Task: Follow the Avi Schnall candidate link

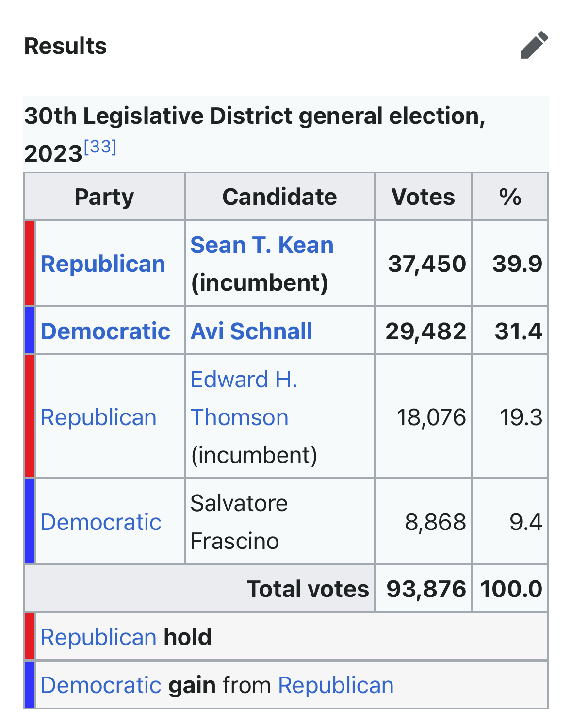Action: pyautogui.click(x=251, y=331)
